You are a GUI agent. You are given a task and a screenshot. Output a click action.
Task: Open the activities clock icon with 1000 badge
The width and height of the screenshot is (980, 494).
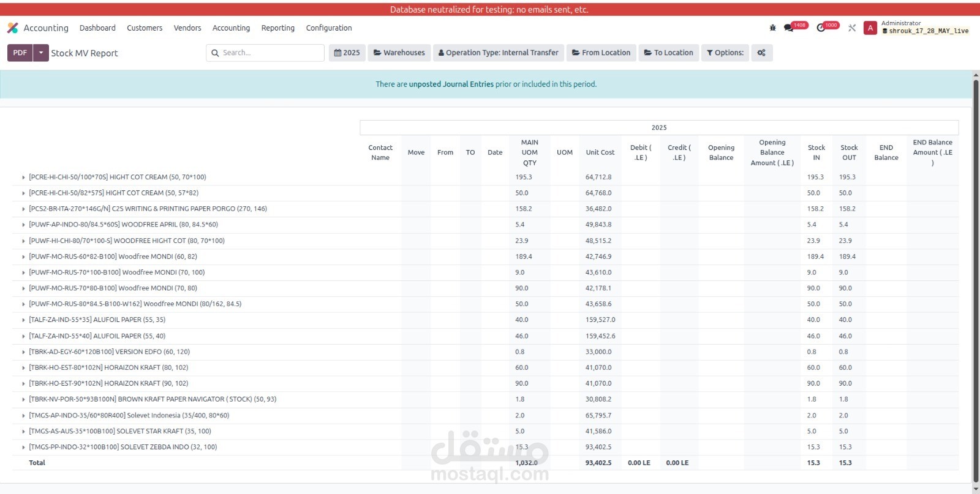tap(821, 28)
